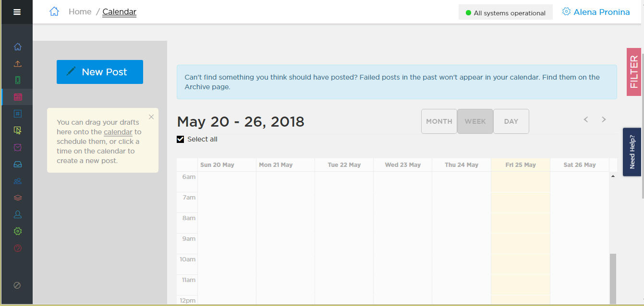Screen dimensions: 644x306
Task: Click the layers stack icon in the sidebar
Action: click(18, 198)
